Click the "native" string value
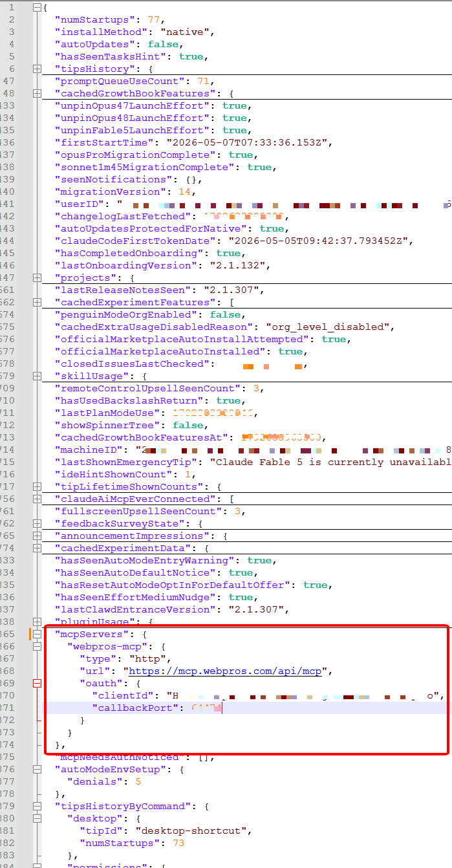The height and width of the screenshot is (868, 452). point(184,32)
